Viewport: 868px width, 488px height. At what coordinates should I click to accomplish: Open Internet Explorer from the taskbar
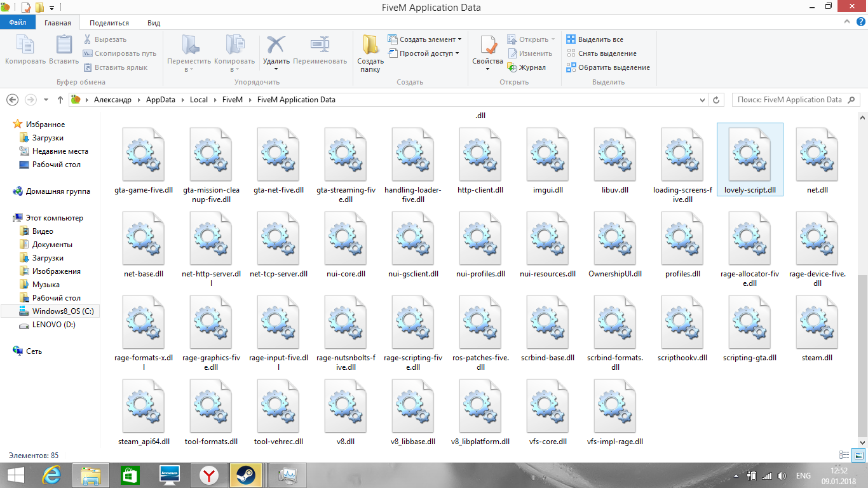click(x=51, y=475)
